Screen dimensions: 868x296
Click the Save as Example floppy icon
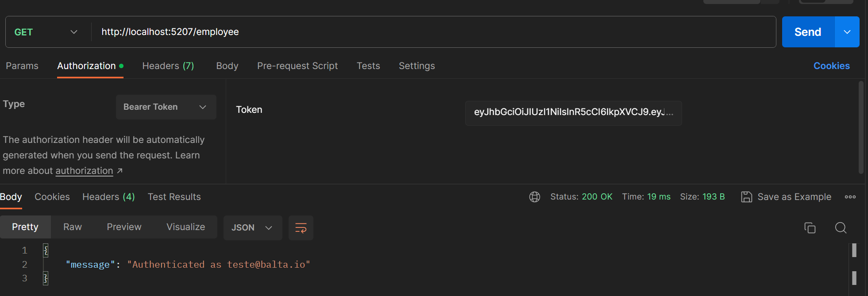click(747, 197)
